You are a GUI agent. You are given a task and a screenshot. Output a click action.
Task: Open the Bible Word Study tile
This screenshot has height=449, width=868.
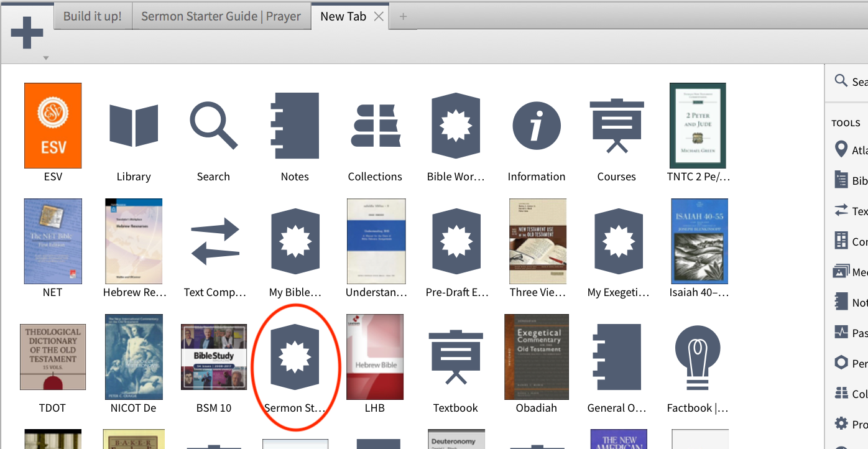[456, 126]
